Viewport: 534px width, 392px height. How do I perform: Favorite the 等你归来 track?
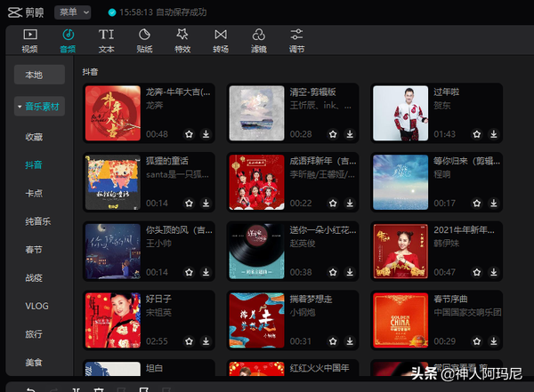coord(477,204)
